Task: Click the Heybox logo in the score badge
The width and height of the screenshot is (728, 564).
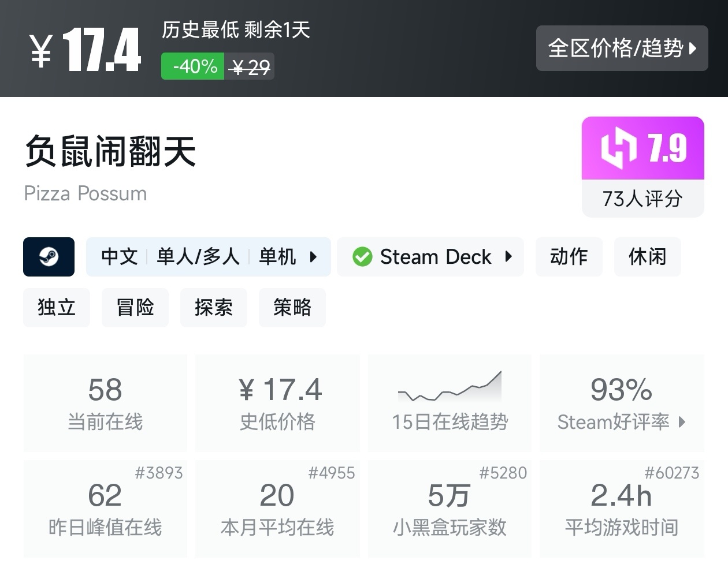Action: [x=618, y=148]
